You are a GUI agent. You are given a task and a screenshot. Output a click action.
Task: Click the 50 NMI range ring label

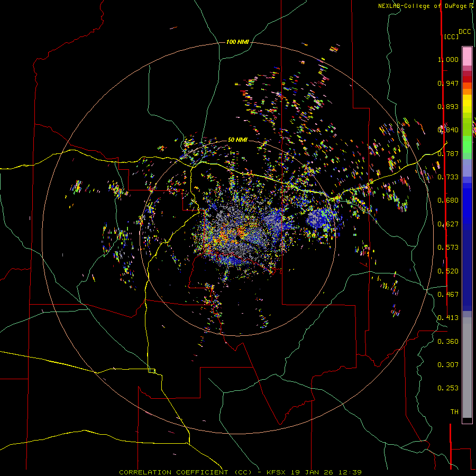click(x=237, y=140)
